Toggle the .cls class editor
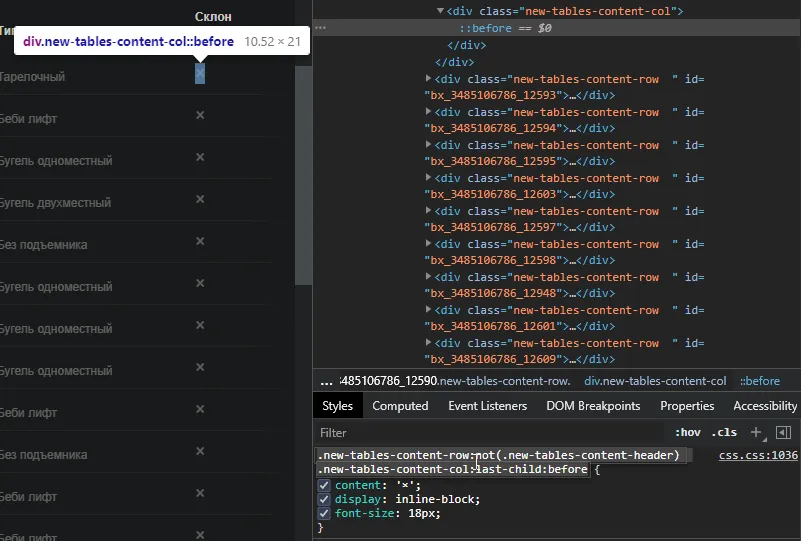 [x=724, y=433]
